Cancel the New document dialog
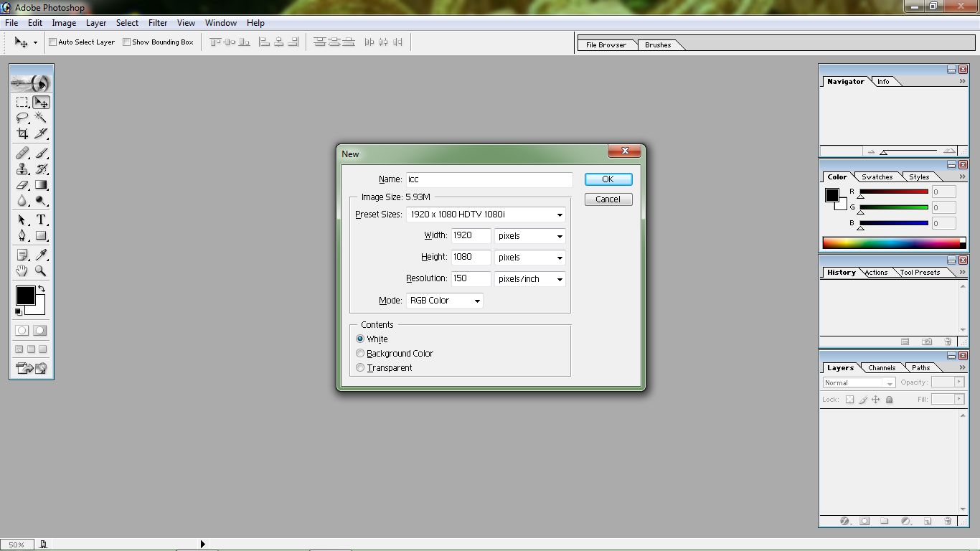The height and width of the screenshot is (551, 980). pyautogui.click(x=608, y=199)
